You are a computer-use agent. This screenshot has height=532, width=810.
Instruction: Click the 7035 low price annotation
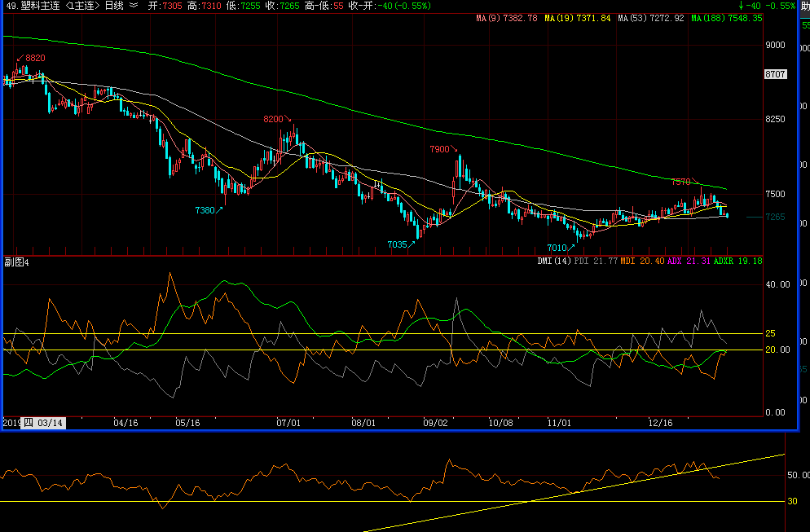[397, 244]
